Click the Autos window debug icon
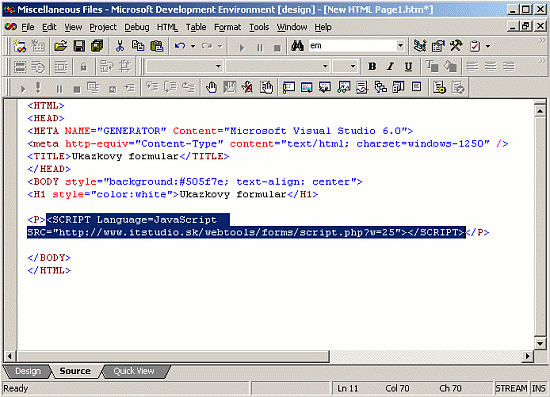The image size is (550, 397). click(307, 87)
